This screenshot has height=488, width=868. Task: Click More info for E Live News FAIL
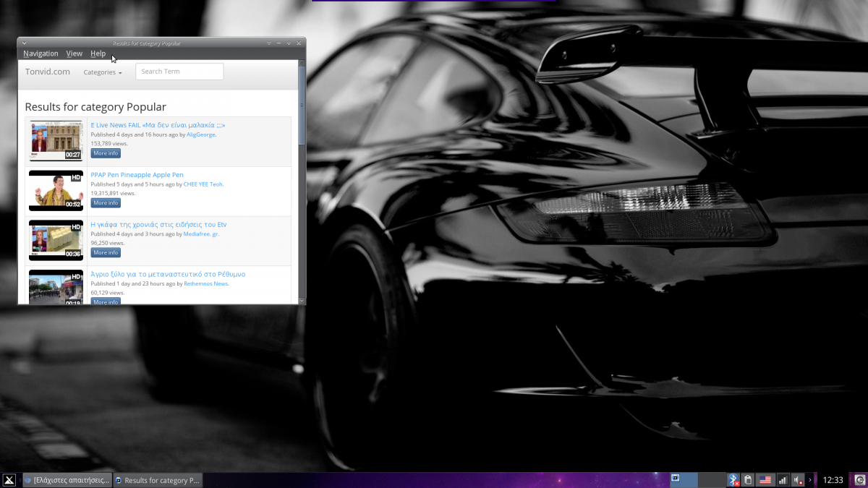coord(106,153)
